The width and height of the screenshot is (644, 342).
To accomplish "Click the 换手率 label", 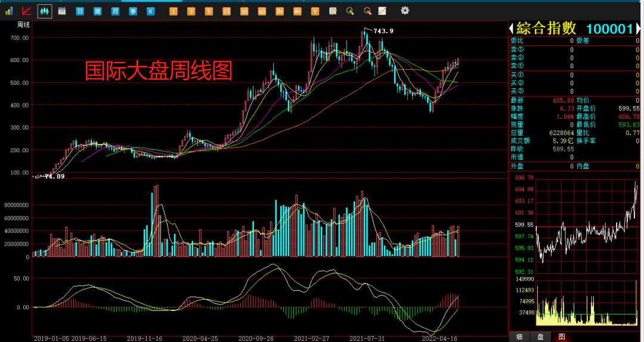I will pos(586,141).
